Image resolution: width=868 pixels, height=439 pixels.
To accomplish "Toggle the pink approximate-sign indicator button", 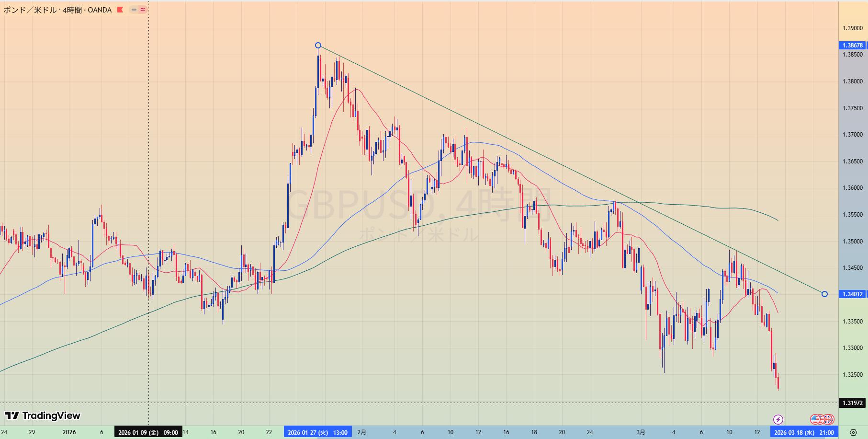I will [143, 10].
